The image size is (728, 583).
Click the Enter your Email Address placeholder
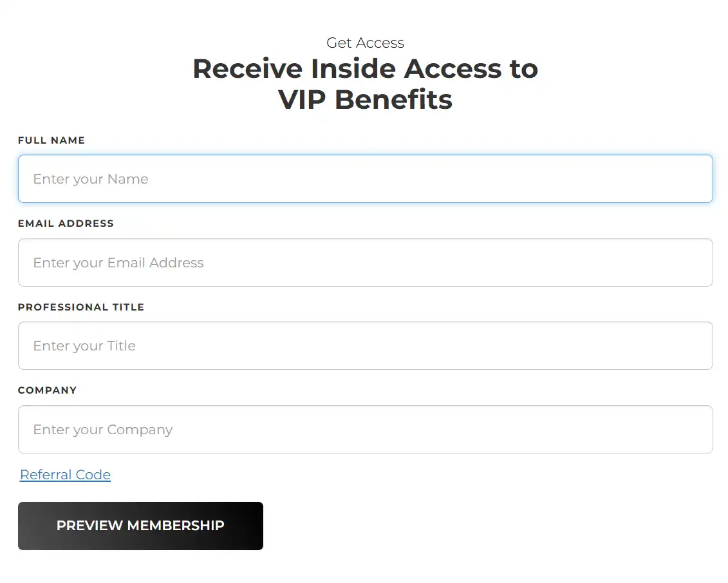coord(118,263)
